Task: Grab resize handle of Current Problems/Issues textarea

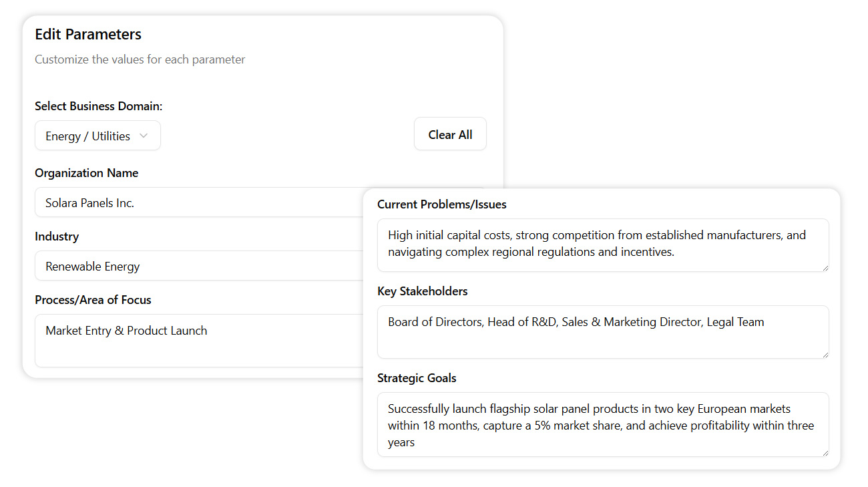Action: (x=825, y=267)
